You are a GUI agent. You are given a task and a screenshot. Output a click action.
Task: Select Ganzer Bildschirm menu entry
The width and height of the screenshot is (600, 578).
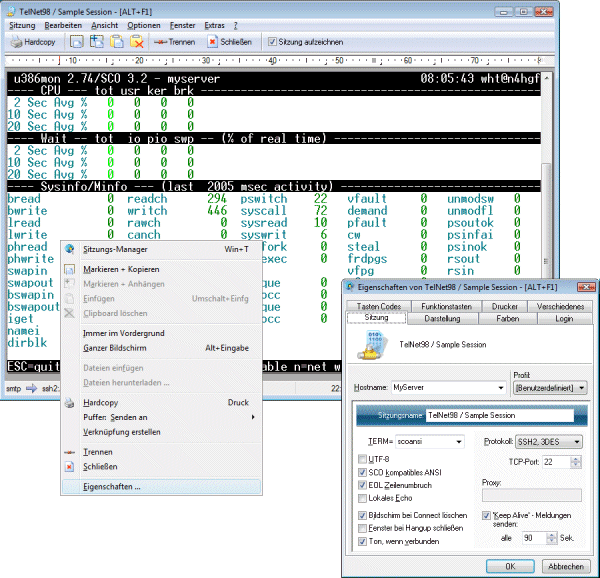point(161,348)
